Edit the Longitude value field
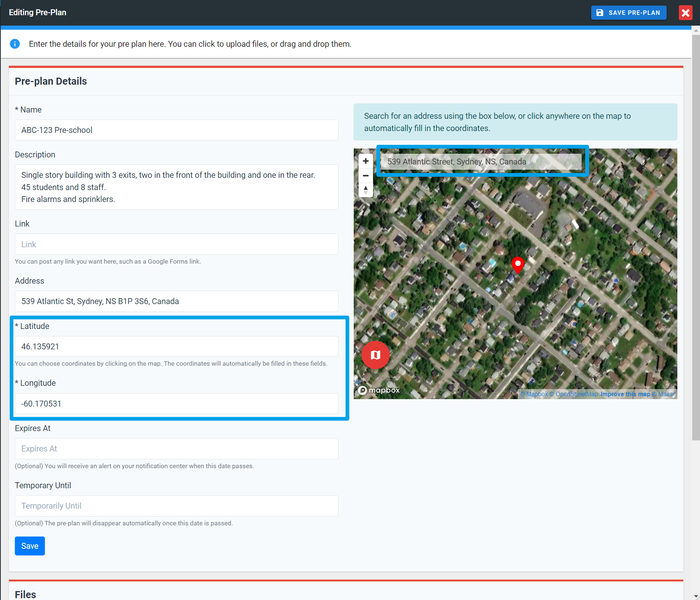Image resolution: width=700 pixels, height=600 pixels. coord(176,404)
